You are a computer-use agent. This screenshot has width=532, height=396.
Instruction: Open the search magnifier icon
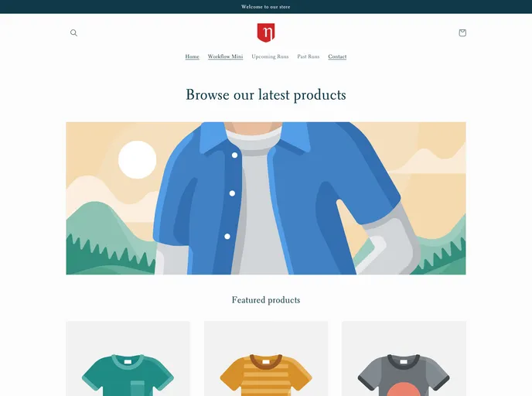point(73,33)
